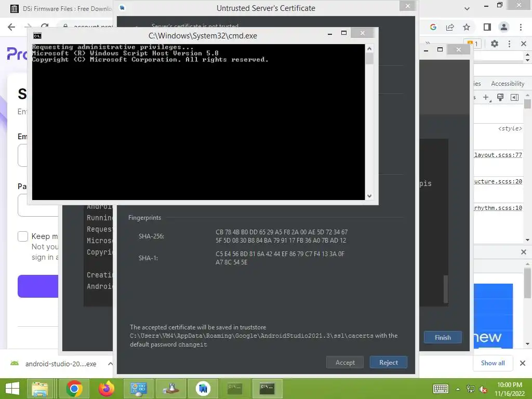Open Control Panel taskbar icon
The height and width of the screenshot is (399, 532).
click(139, 389)
